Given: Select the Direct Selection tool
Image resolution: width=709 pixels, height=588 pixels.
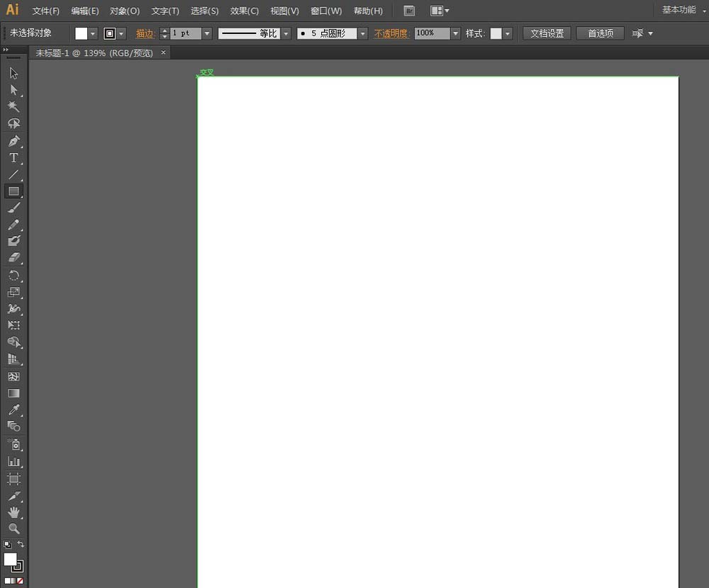Looking at the screenshot, I should [x=13, y=89].
